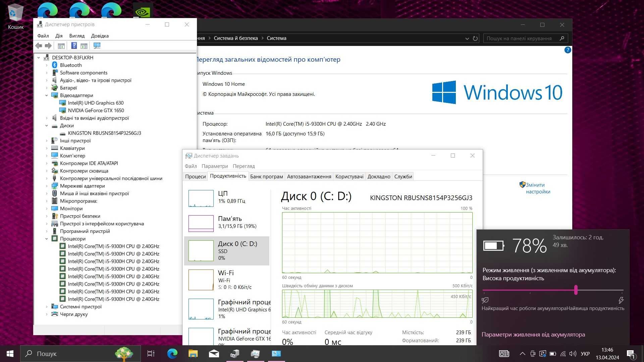
Task: Expand the Монітори node
Action: point(47,208)
